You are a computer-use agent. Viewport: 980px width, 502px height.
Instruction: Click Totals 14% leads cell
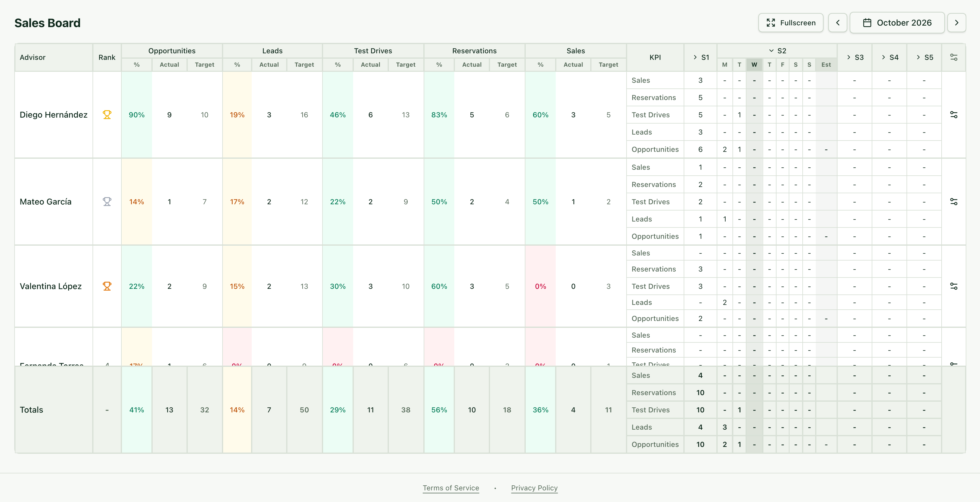click(x=237, y=410)
